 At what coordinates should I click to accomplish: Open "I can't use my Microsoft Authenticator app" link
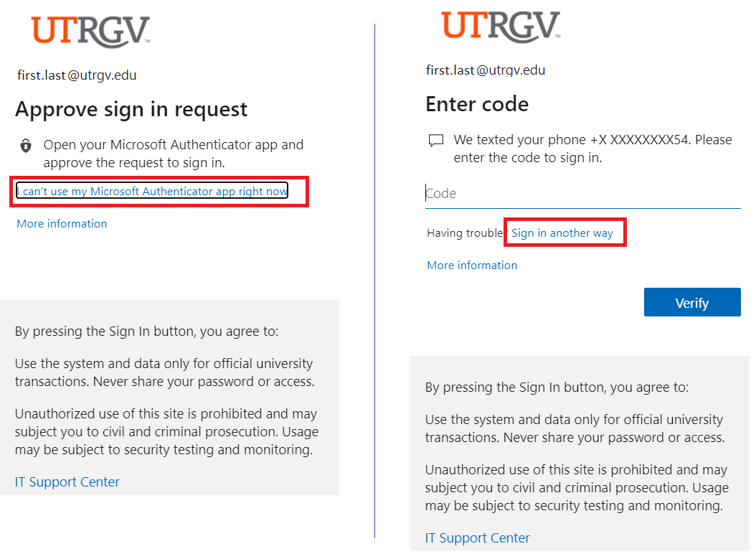click(x=152, y=191)
